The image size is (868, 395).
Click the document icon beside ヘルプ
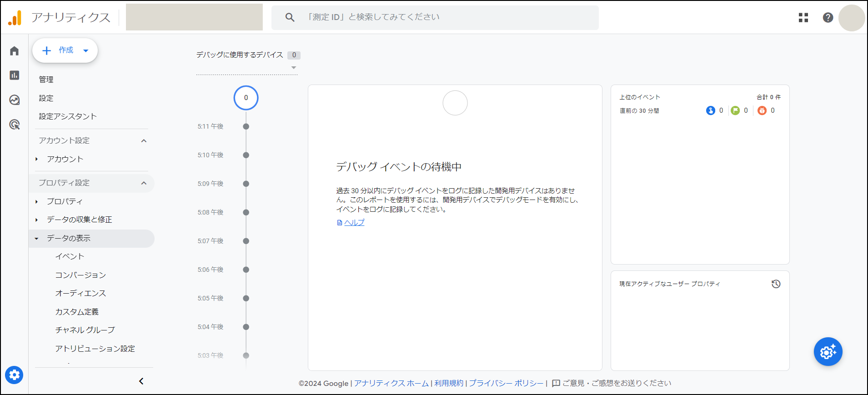(339, 223)
